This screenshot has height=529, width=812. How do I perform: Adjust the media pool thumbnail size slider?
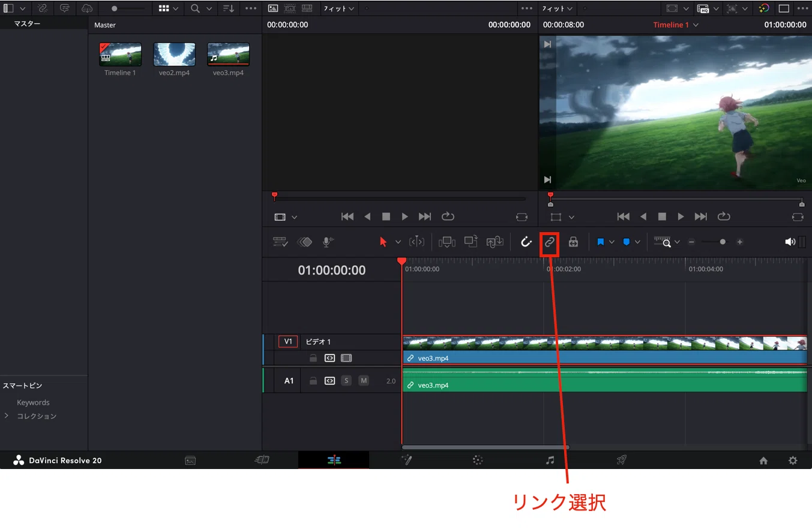point(115,9)
